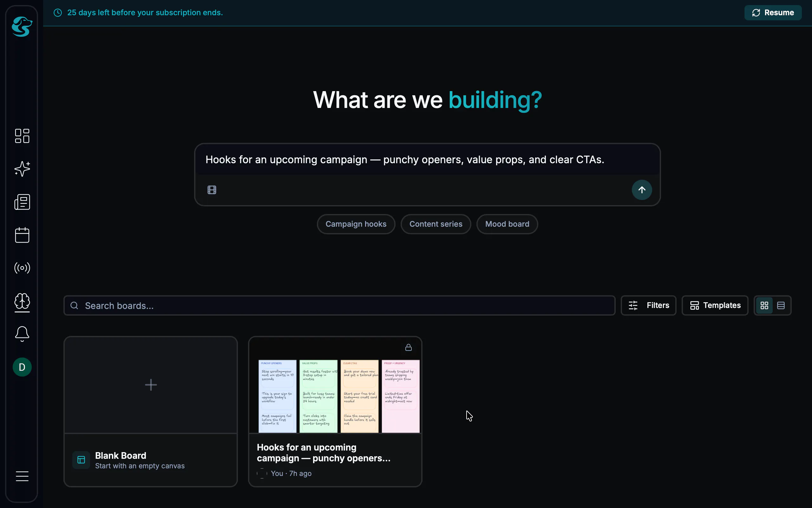812x508 pixels.
Task: Open the D user avatar
Action: (x=22, y=367)
